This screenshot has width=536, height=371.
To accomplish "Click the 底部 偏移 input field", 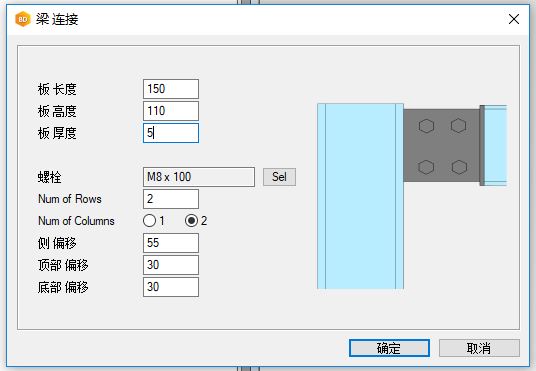I will click(x=171, y=287).
